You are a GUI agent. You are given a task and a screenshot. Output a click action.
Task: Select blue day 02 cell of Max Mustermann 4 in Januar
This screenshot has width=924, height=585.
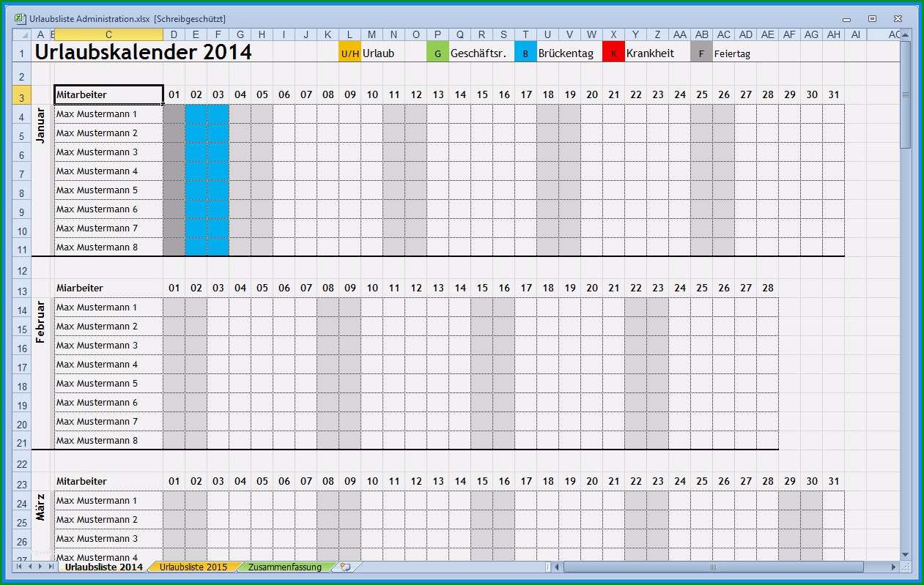coord(196,171)
